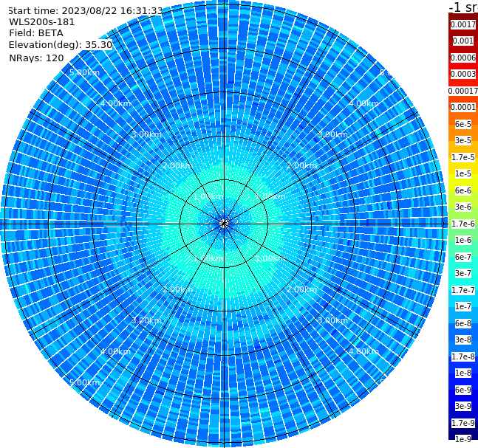This screenshot has height=448, width=478.
Task: Click the 3e-7 colorbar label
Action: click(x=463, y=274)
